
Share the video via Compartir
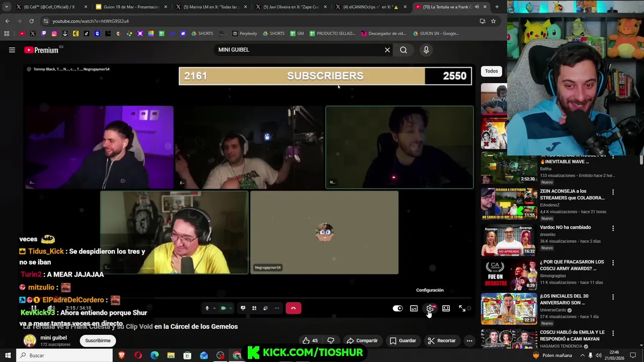click(x=362, y=340)
